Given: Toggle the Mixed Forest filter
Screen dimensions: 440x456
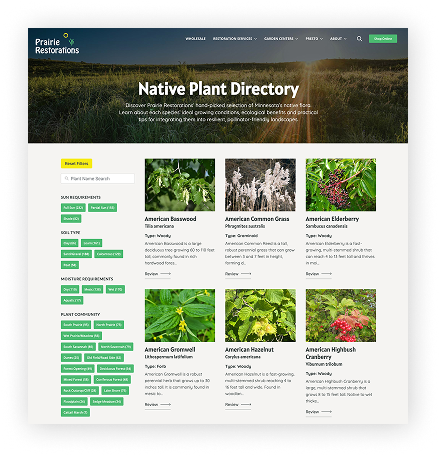Looking at the screenshot, I should tap(76, 379).
